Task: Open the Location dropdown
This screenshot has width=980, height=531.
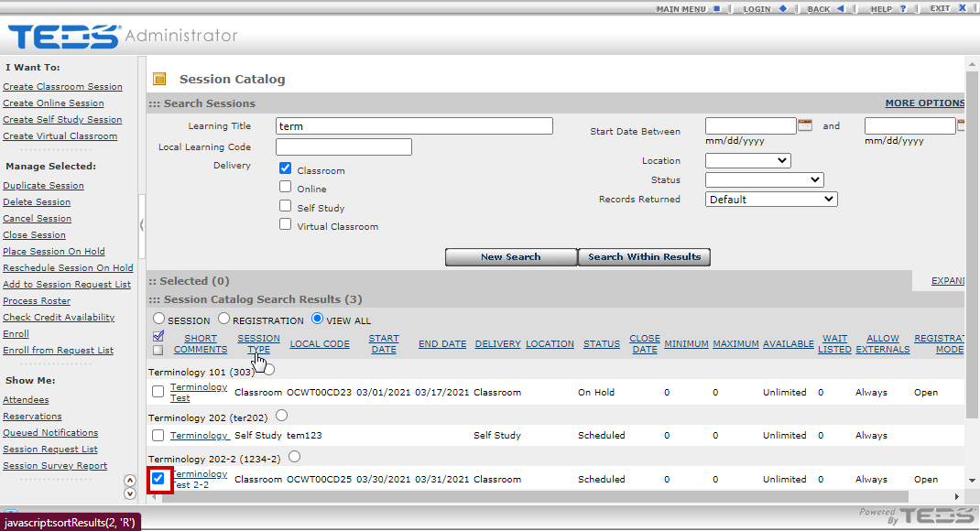Action: [747, 161]
